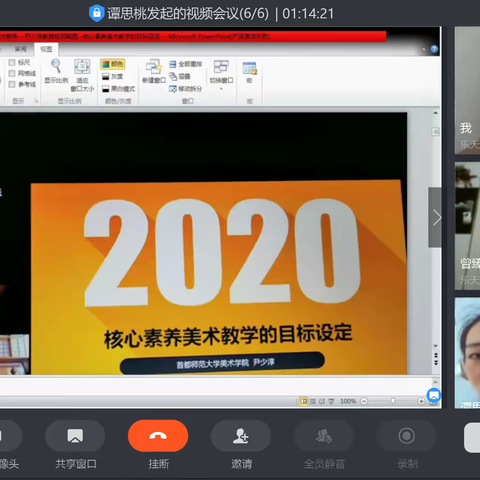Click 移动拆分 (Move Split) button

186,89
